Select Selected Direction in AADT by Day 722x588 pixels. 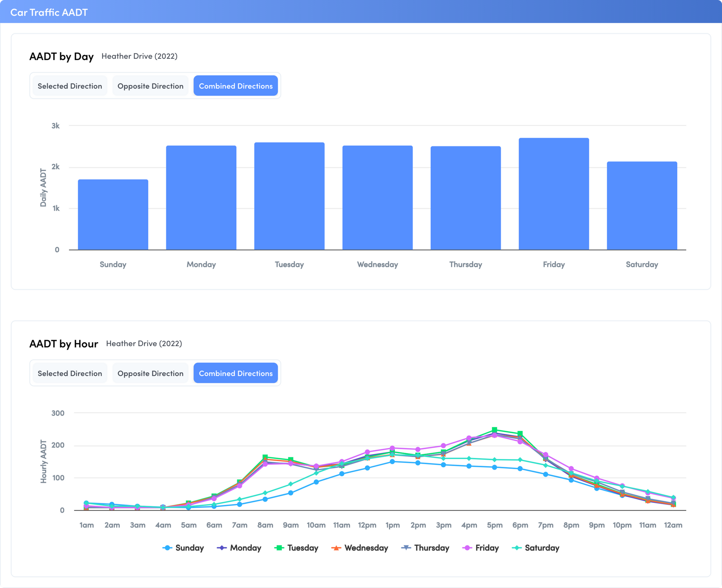click(x=70, y=86)
